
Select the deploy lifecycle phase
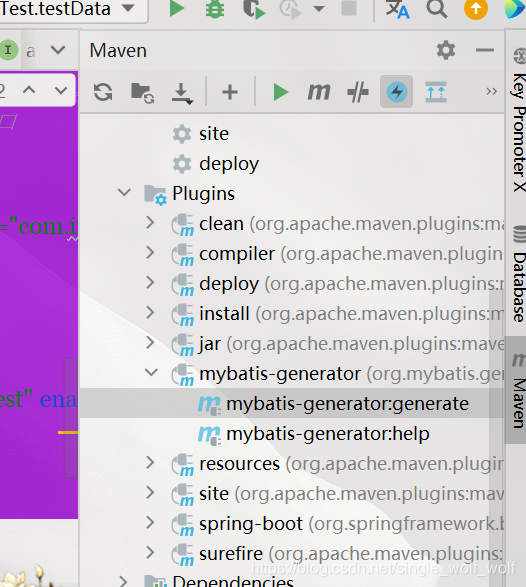click(x=229, y=164)
